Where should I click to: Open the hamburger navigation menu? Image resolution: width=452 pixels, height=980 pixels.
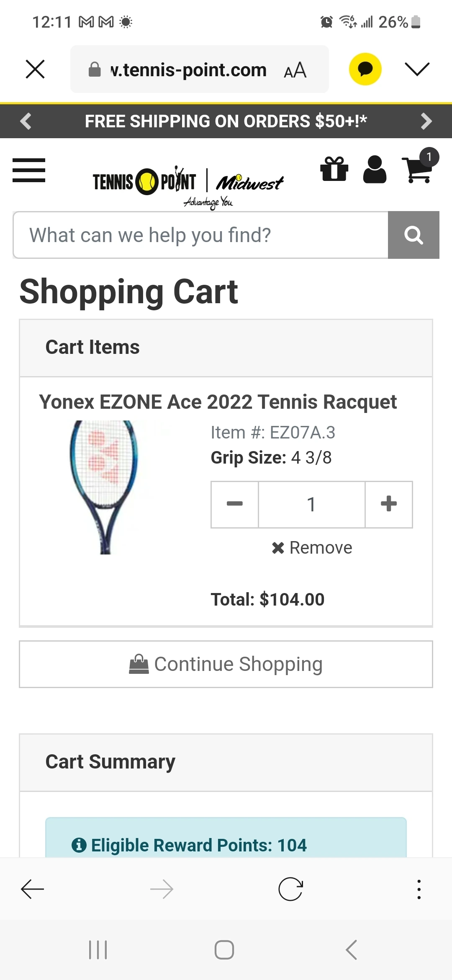tap(29, 170)
